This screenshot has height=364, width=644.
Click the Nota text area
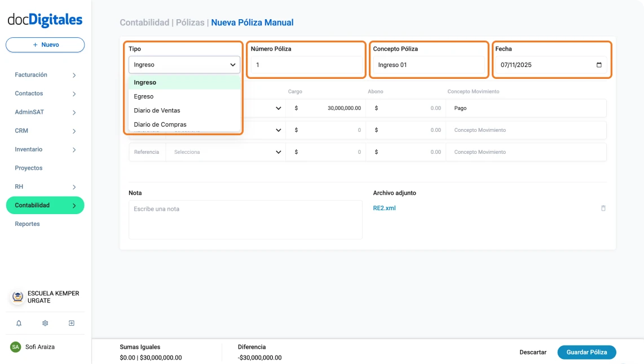click(245, 220)
